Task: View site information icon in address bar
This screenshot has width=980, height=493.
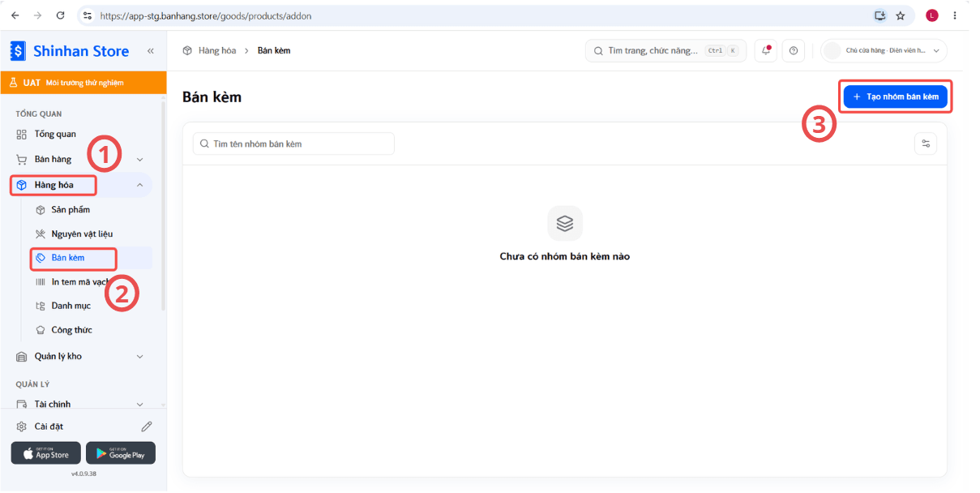Action: pyautogui.click(x=88, y=15)
